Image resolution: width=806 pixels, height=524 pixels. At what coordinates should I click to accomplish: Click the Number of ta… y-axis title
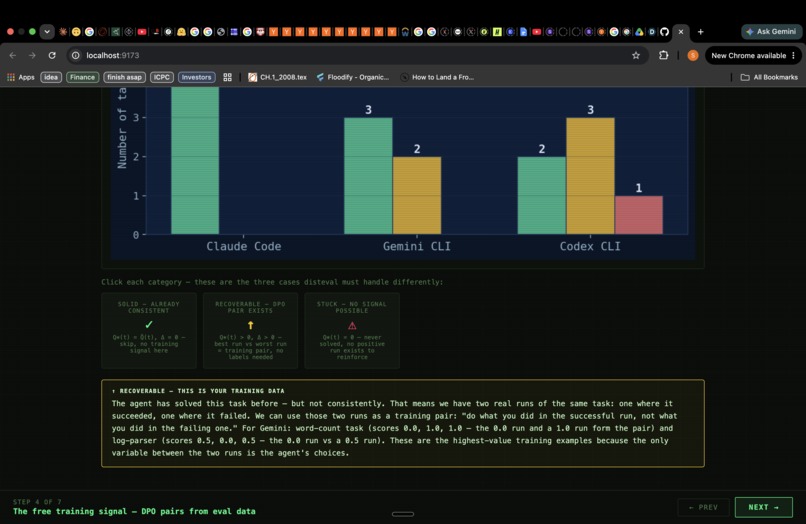(x=122, y=128)
